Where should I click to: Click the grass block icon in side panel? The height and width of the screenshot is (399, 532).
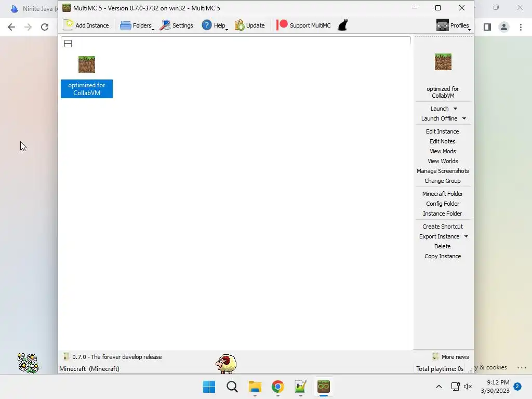click(x=443, y=62)
